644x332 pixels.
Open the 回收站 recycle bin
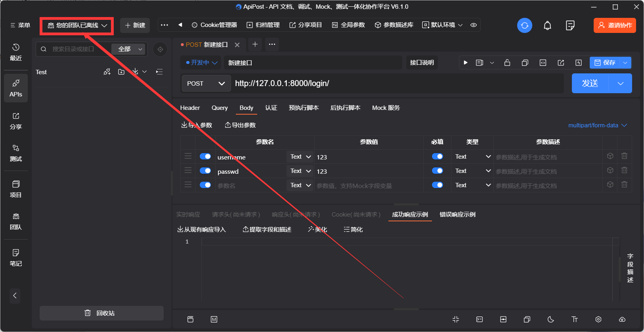click(x=101, y=313)
